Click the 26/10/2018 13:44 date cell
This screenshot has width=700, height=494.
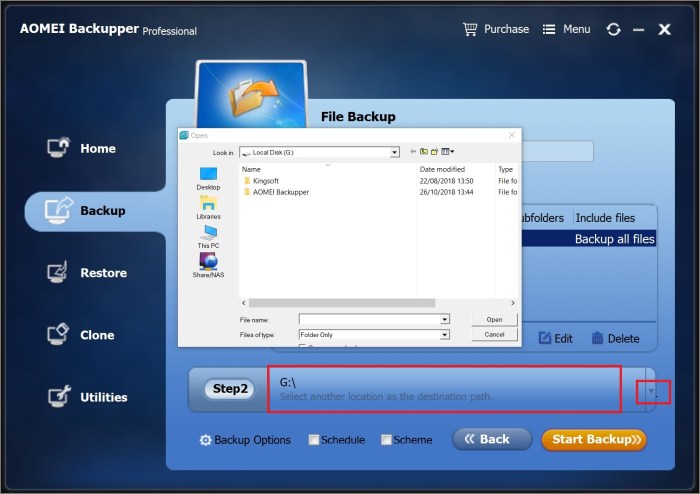pyautogui.click(x=446, y=192)
